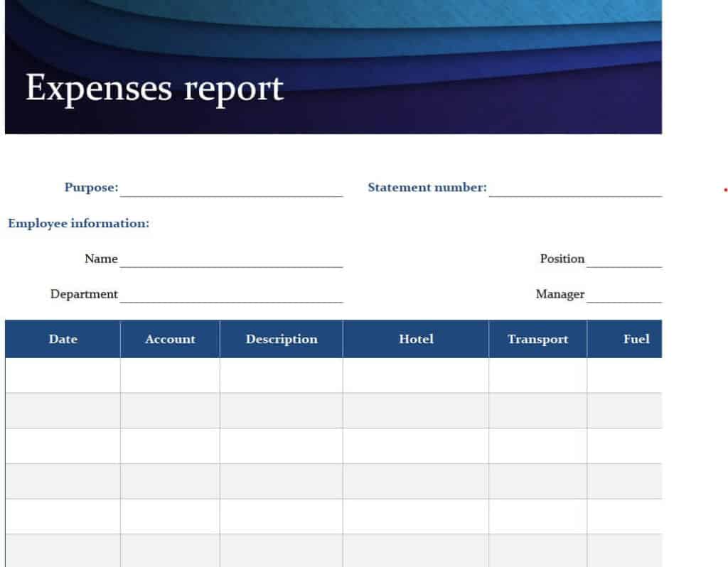
Task: Select the Position label
Action: click(x=562, y=259)
